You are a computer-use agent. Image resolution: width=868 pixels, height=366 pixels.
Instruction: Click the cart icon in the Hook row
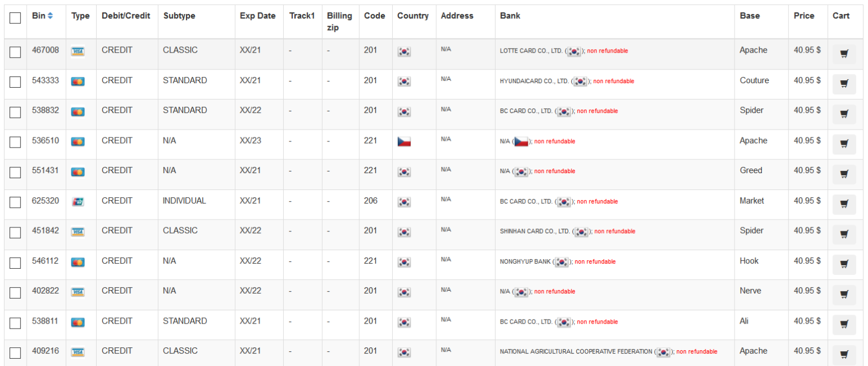click(844, 264)
